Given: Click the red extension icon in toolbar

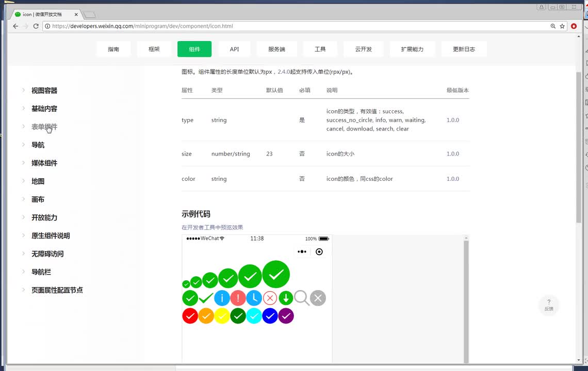Looking at the screenshot, I should [x=574, y=26].
